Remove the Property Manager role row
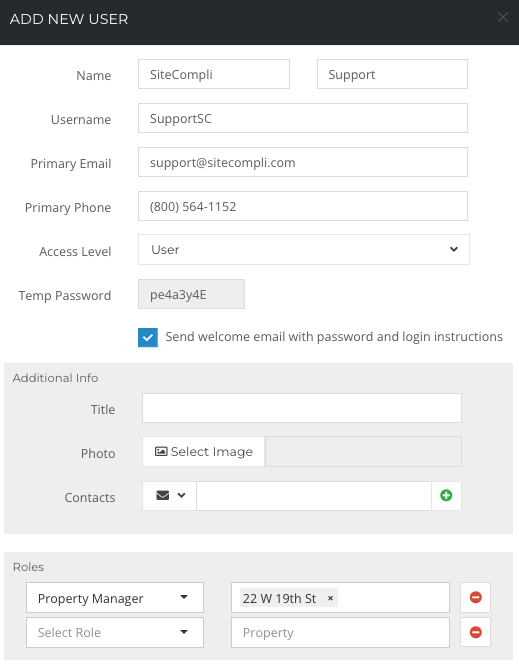 click(475, 597)
